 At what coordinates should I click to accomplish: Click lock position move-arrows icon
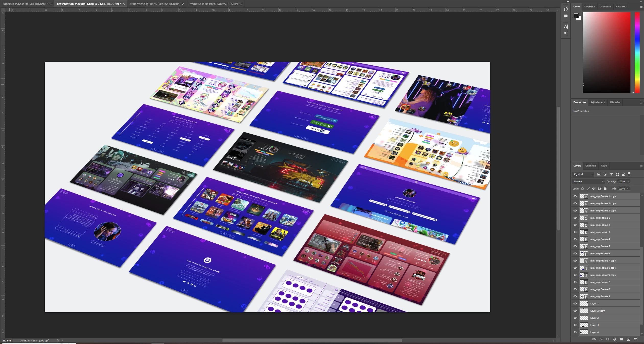point(594,189)
